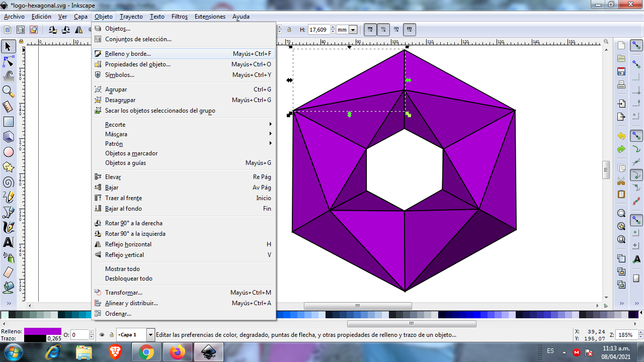
Task: Toggle snap nodes, paths and handles button
Action: tap(636, 136)
